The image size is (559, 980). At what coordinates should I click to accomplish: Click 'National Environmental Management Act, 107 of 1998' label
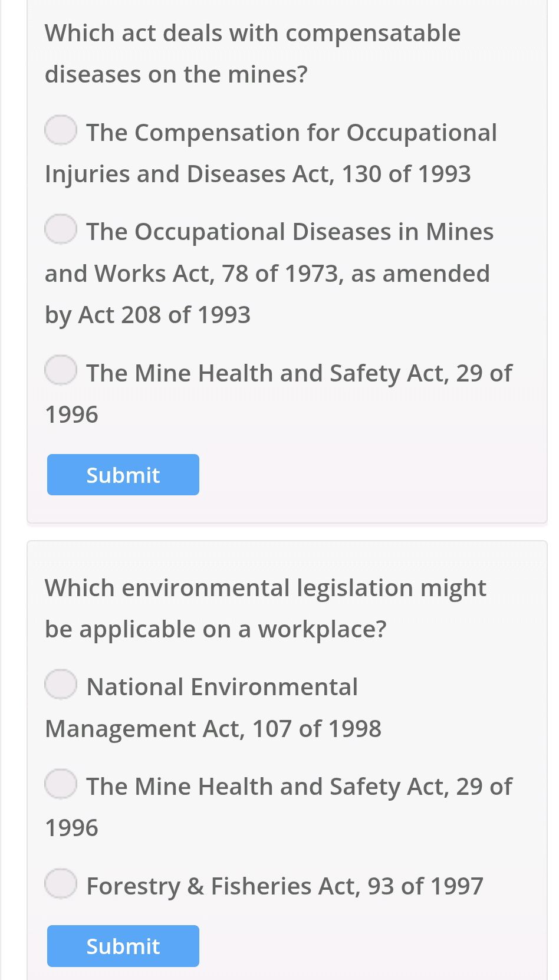tap(222, 687)
